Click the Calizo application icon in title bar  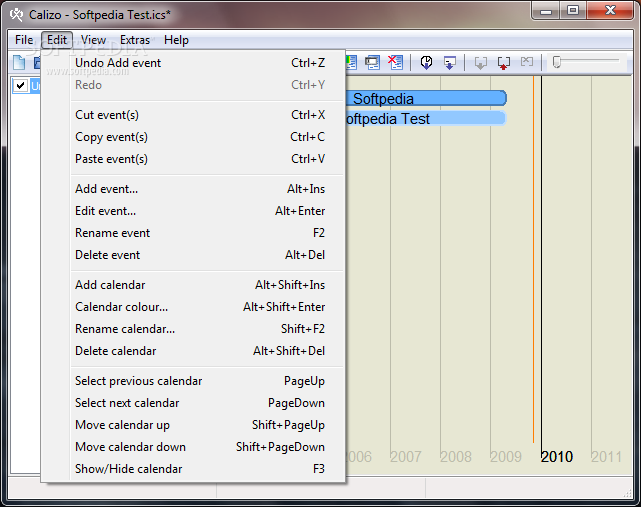[17, 15]
